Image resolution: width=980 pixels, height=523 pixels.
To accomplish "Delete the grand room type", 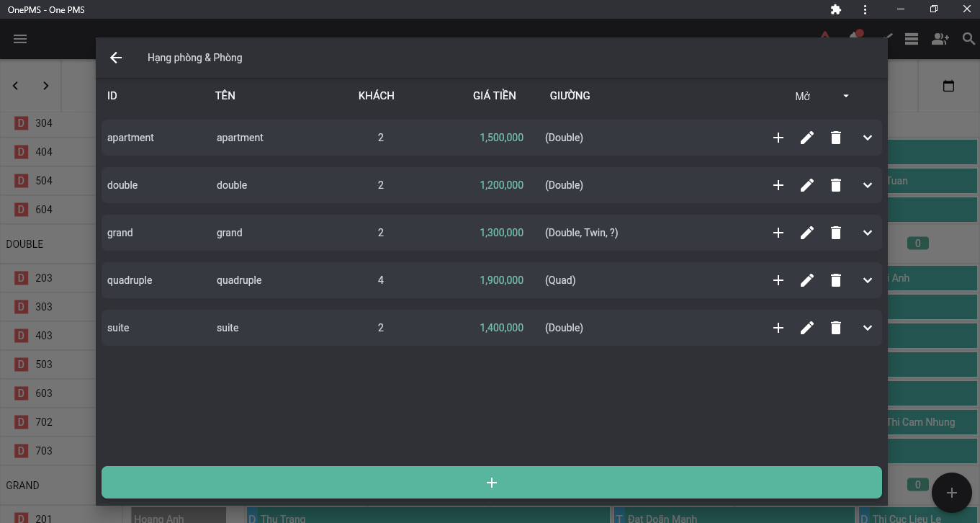I will point(836,233).
